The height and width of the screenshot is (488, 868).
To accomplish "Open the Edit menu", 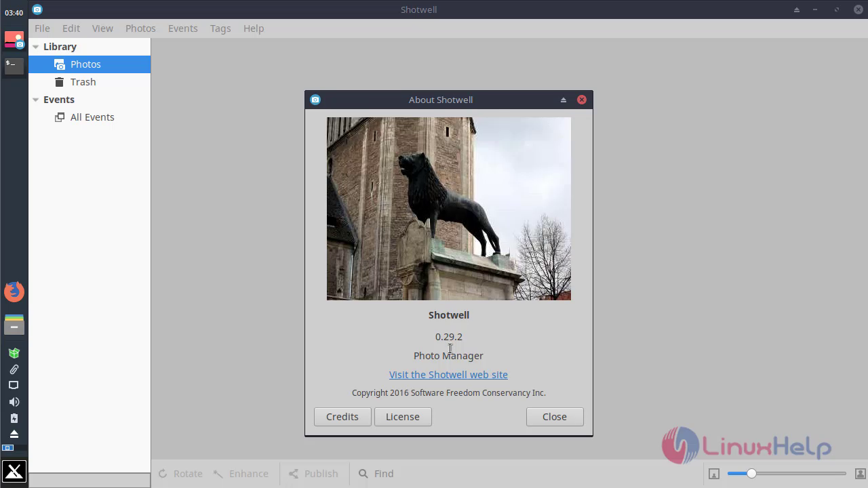I will [x=71, y=28].
